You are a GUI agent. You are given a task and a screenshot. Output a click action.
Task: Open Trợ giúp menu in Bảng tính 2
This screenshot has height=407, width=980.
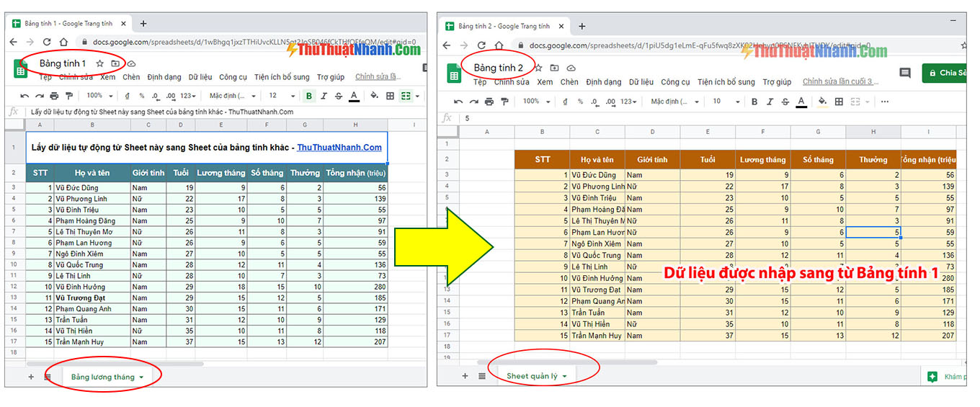pos(777,82)
